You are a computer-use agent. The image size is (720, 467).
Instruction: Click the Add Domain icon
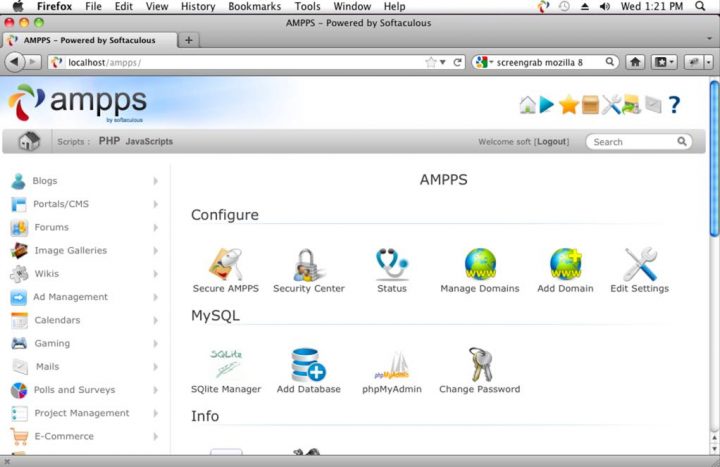(565, 266)
